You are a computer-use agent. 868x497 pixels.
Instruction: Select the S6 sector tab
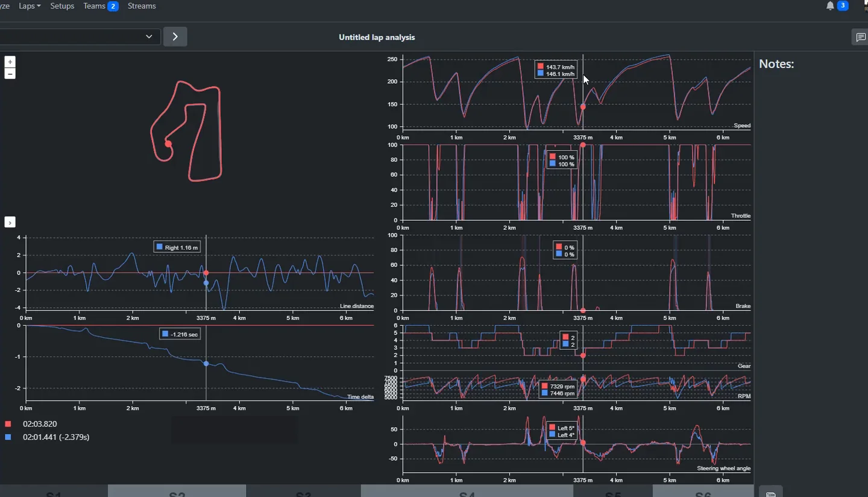click(703, 491)
